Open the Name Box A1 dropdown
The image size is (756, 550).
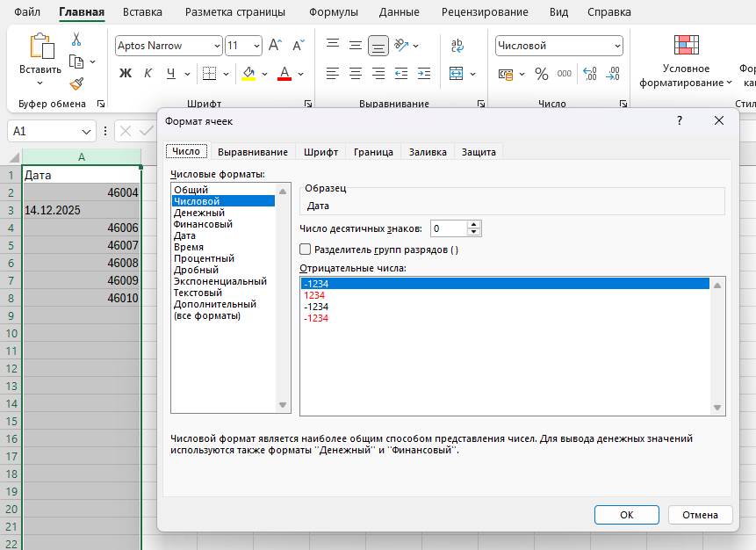(87, 131)
